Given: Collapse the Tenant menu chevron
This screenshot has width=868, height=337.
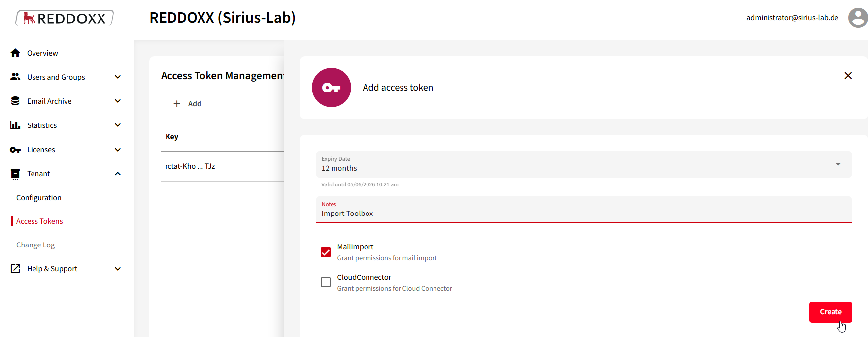Looking at the screenshot, I should point(118,174).
